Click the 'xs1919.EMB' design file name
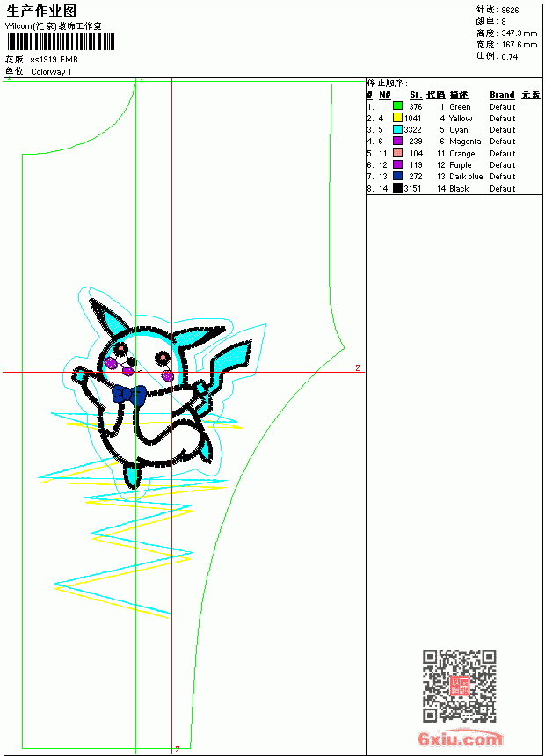The height and width of the screenshot is (756, 545). tap(54, 60)
